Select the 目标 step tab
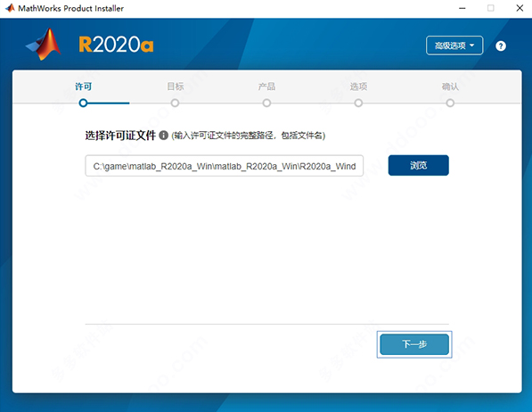 click(x=175, y=87)
